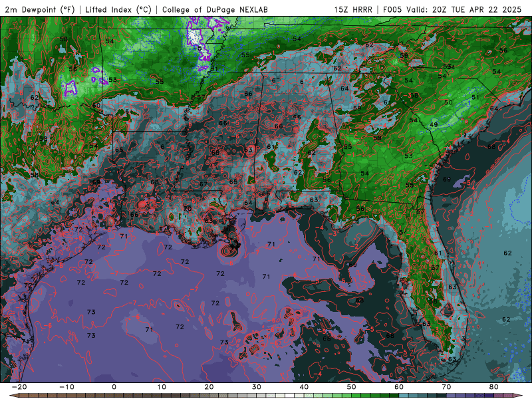Click the 67 dewpoint value in Mississippi
532x399 pixels.
[203, 184]
